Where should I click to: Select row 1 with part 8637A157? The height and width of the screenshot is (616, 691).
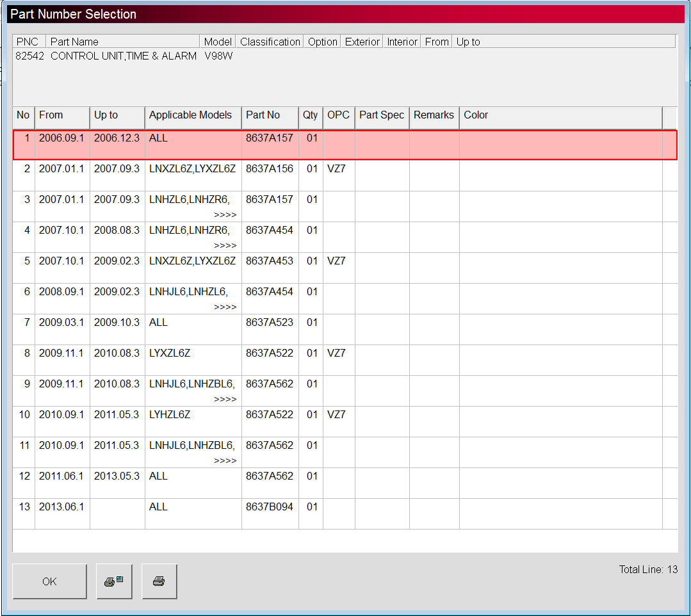269,138
